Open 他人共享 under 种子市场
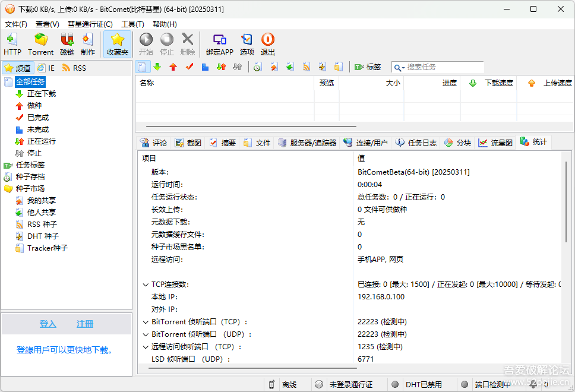This screenshot has height=392, width=575. point(42,212)
